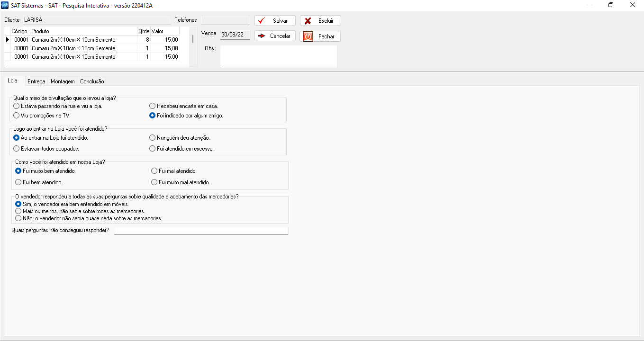Click the Cancelar arrow icon
The image size is (644, 341).
[261, 36]
